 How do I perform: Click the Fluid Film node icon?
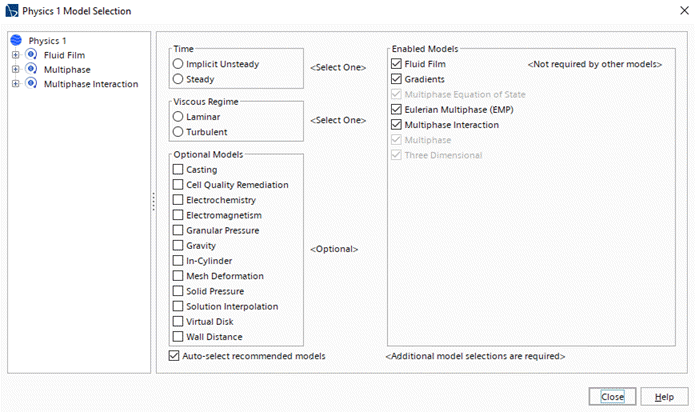point(32,55)
